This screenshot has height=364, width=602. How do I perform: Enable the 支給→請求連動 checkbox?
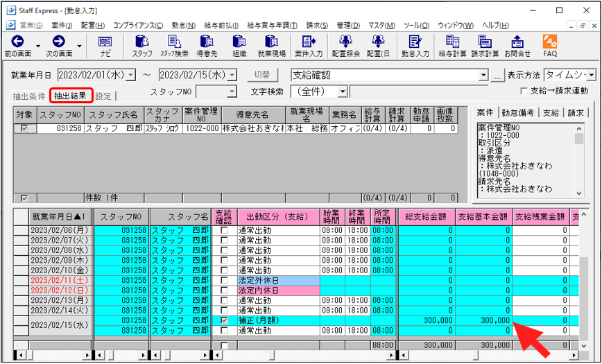tap(524, 92)
